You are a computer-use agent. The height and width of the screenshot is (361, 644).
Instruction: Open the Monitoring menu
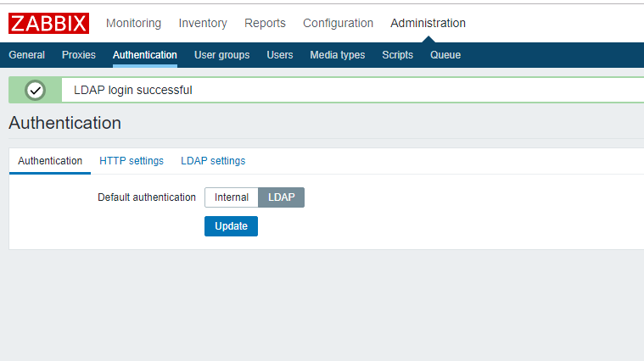[133, 23]
